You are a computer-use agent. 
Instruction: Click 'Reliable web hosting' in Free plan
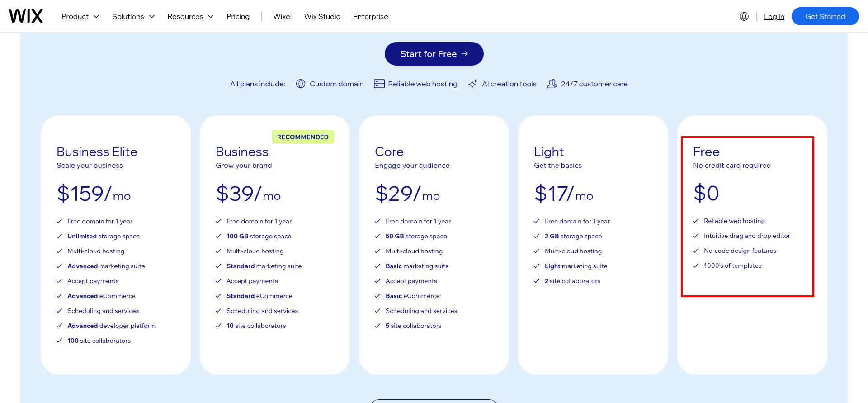(x=734, y=221)
